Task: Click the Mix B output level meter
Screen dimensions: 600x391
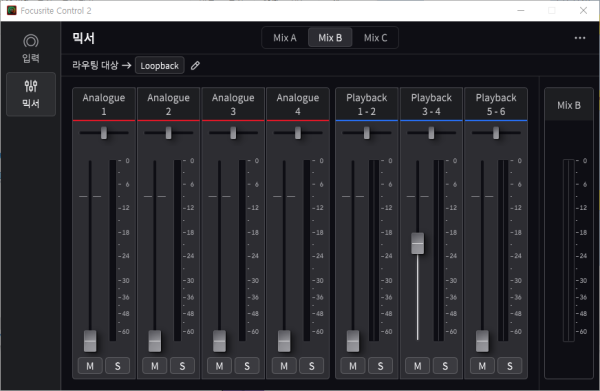Action: [x=569, y=250]
